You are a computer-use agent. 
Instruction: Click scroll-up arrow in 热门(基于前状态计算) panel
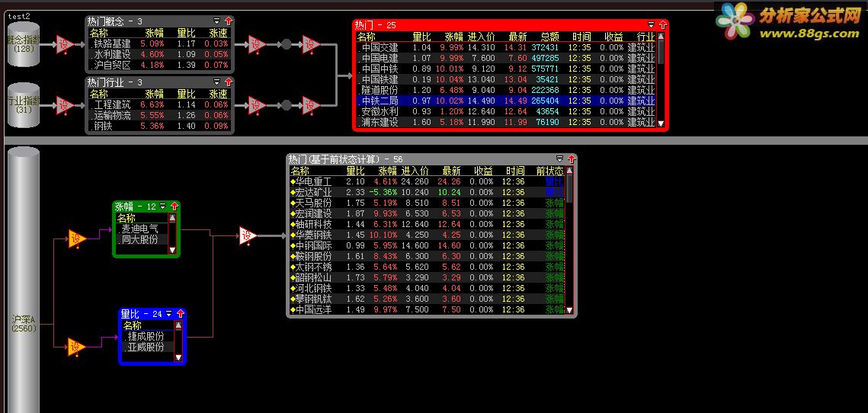click(569, 171)
